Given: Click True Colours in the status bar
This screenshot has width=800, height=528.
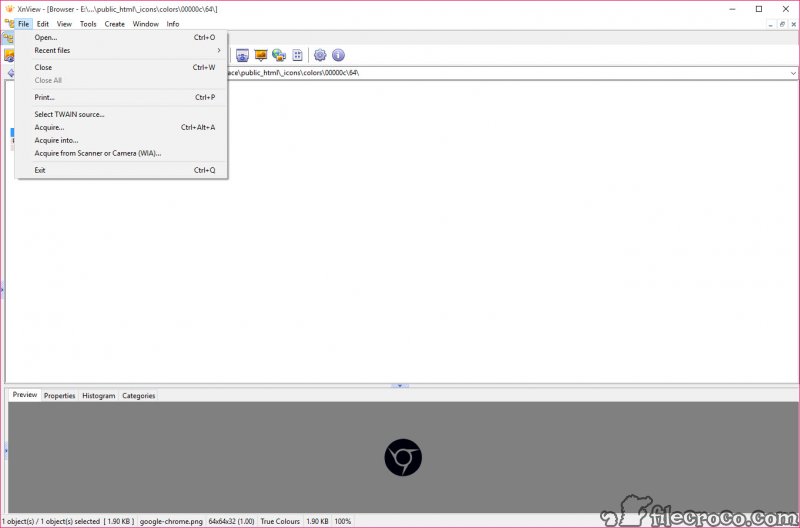Looking at the screenshot, I should pos(280,521).
